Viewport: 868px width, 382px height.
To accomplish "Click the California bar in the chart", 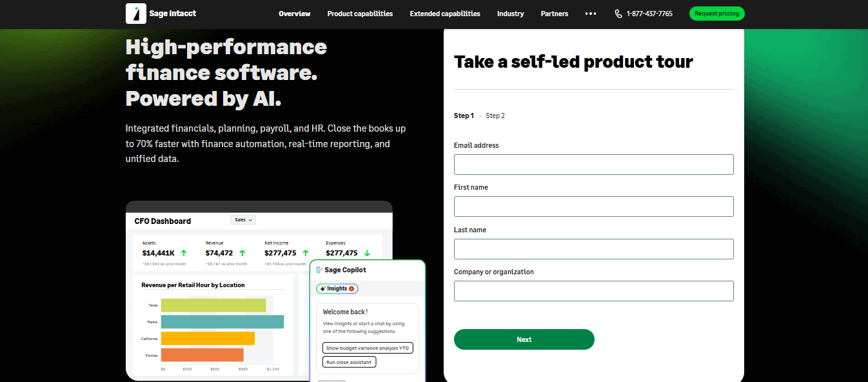I will (x=208, y=338).
